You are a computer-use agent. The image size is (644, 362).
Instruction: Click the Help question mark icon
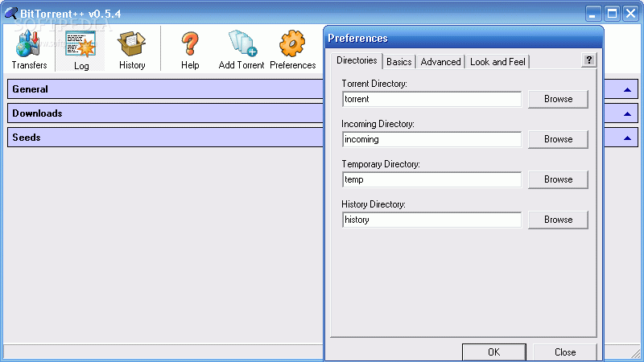[x=190, y=43]
